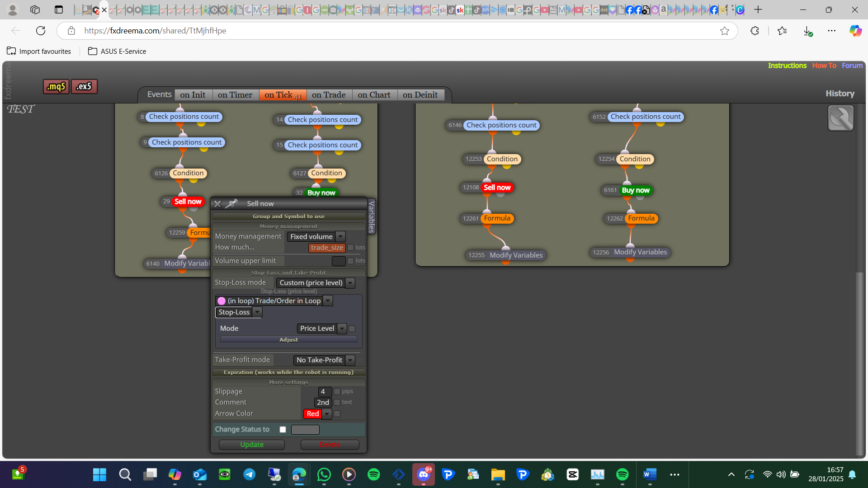
Task: Open WhatsApp from the taskbar
Action: [x=324, y=474]
